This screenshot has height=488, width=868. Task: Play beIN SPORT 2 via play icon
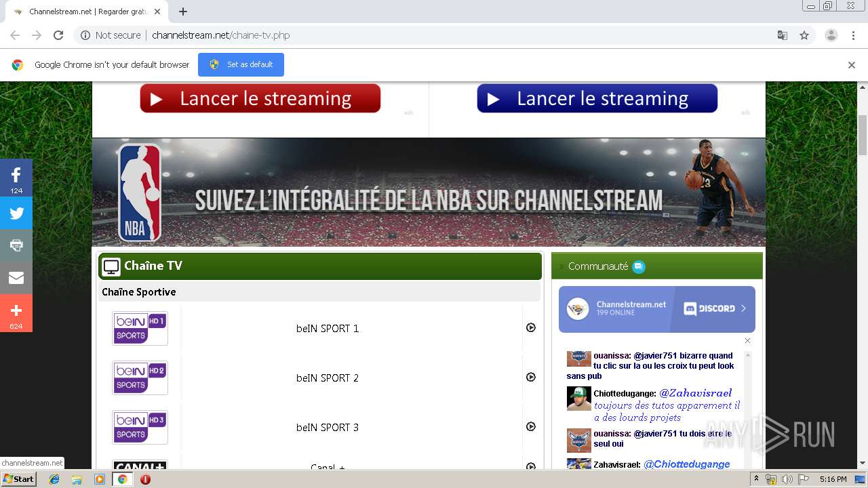click(x=531, y=377)
